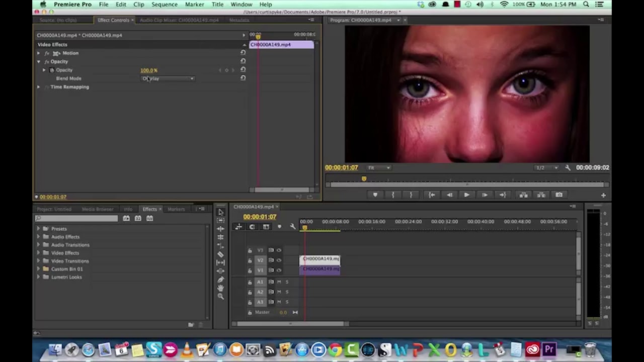Screen dimensions: 644x362
Task: Select the Hand tool
Action: 220,288
